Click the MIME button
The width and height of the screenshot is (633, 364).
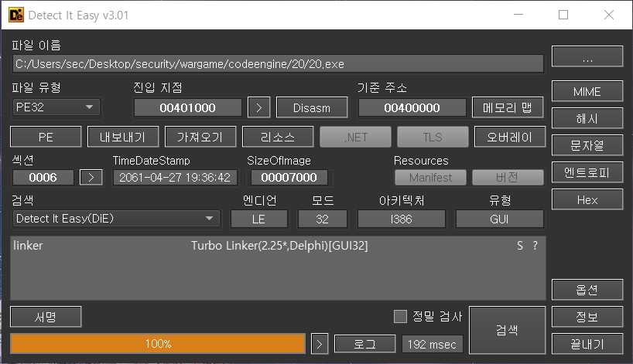(x=587, y=91)
